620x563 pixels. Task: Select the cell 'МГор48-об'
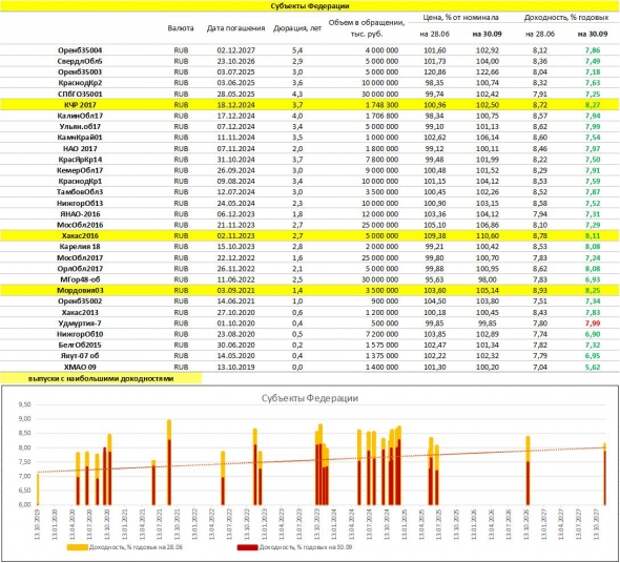80,280
